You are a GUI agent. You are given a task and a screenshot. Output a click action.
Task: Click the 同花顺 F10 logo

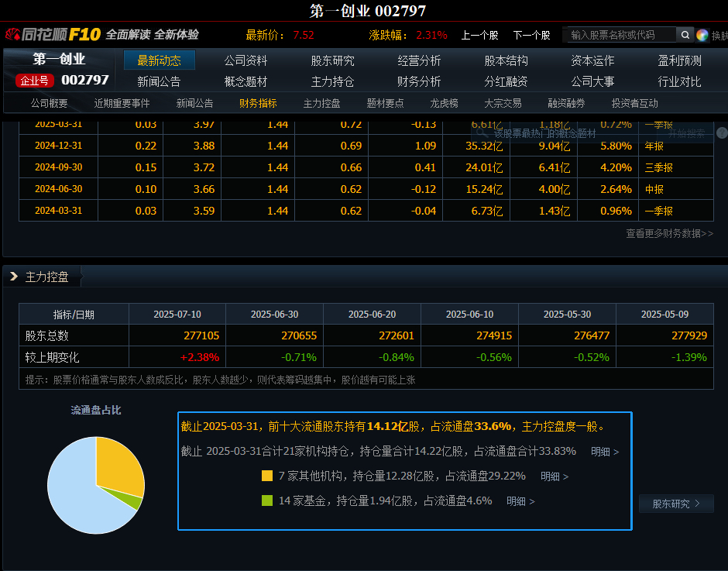click(52, 34)
